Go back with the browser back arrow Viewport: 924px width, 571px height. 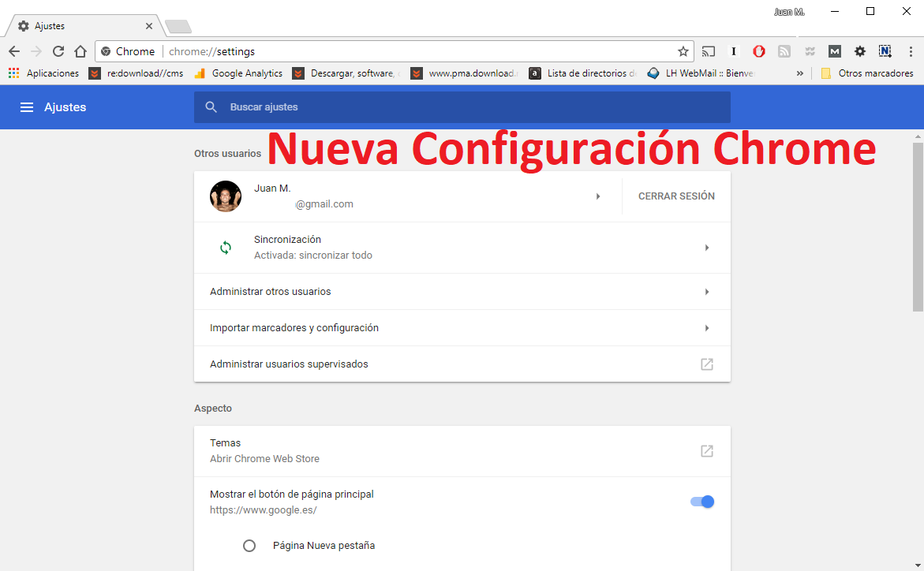pos(14,52)
